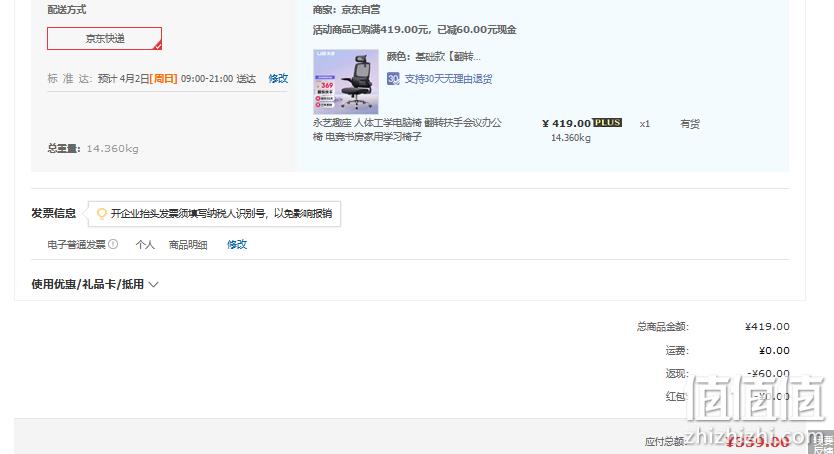The height and width of the screenshot is (454, 834).
Task: Click the 京东自营 merchant name
Action: click(x=361, y=10)
